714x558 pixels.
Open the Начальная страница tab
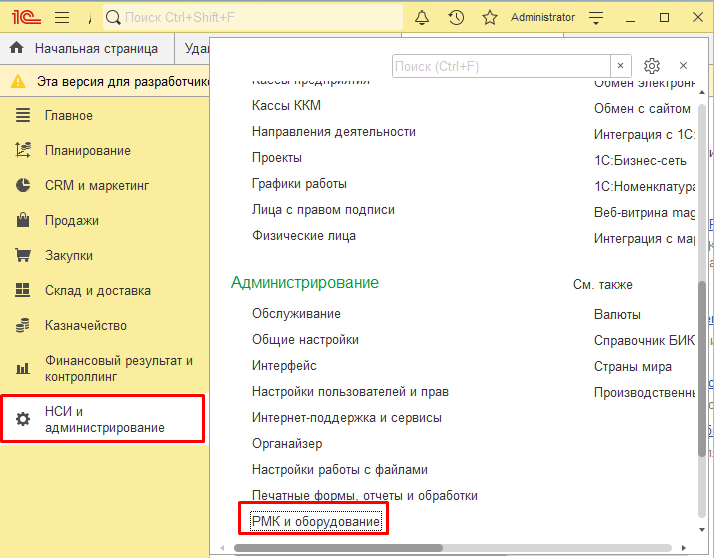tap(87, 48)
